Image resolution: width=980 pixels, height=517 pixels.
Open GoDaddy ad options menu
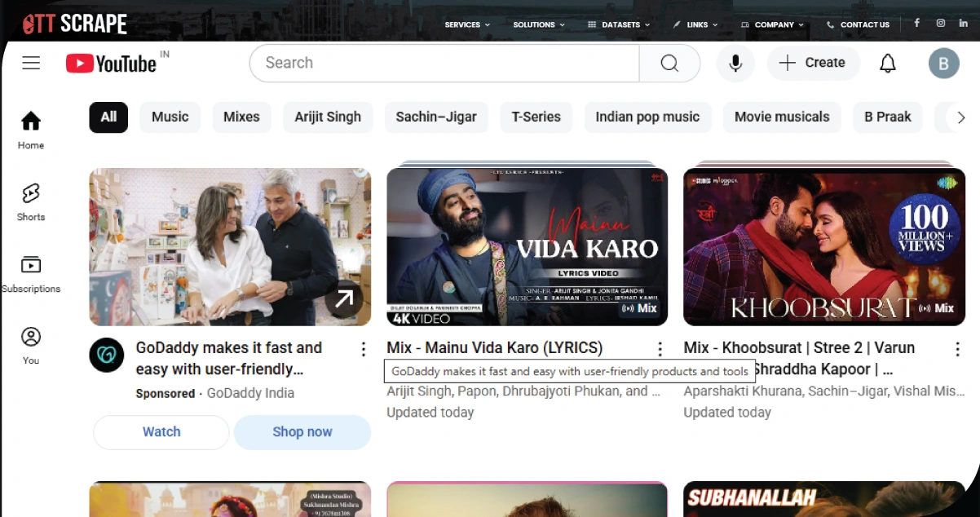pos(364,349)
